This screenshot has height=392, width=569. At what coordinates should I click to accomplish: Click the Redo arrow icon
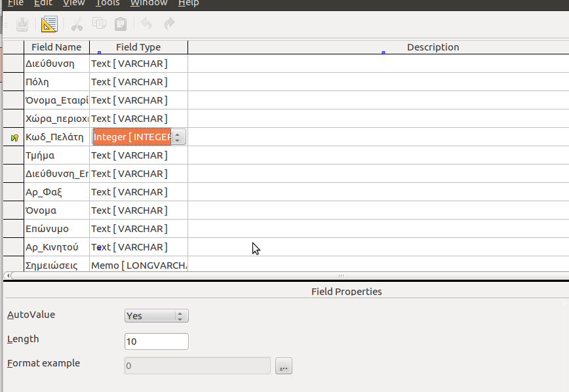[x=169, y=24]
